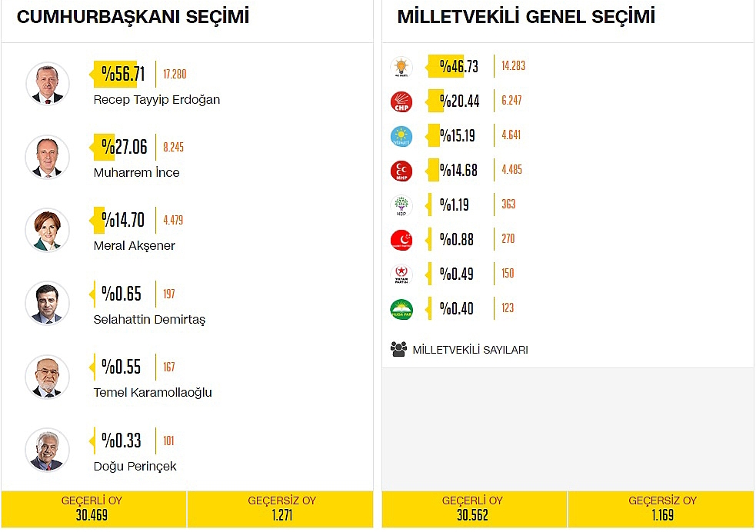Click the %56.71 yellow percentage bar

[115, 75]
